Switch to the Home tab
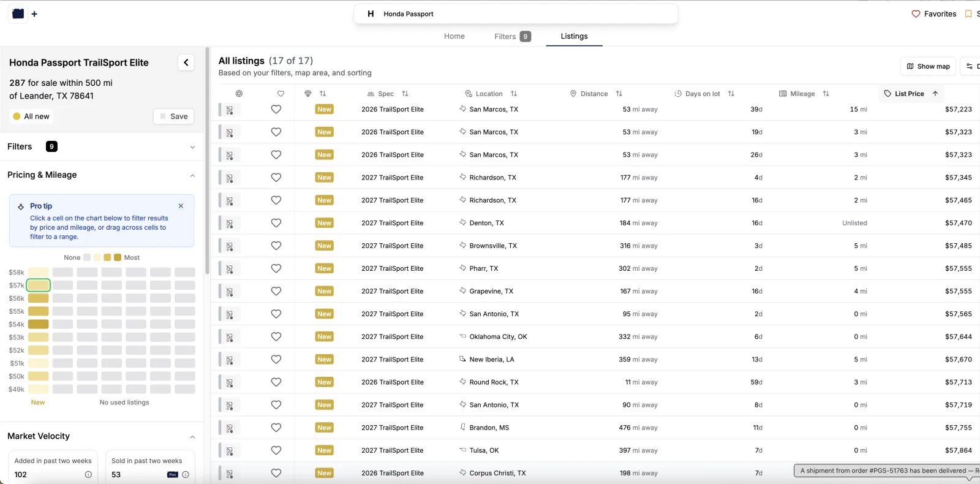980x484 pixels. coord(454,36)
